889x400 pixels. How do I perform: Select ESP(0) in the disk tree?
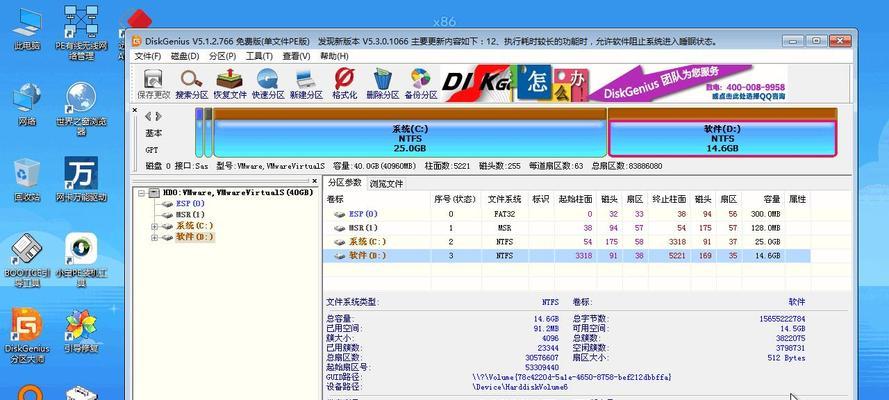(190, 203)
